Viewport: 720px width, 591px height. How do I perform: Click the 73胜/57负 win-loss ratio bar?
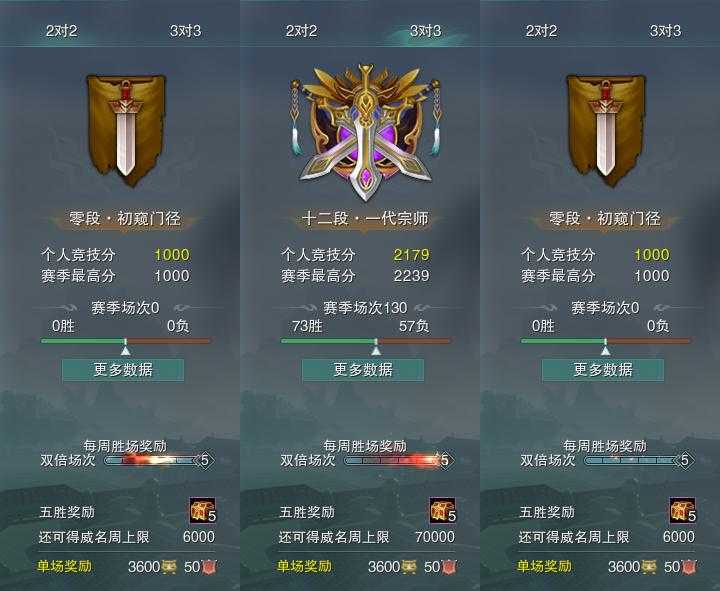pos(366,341)
